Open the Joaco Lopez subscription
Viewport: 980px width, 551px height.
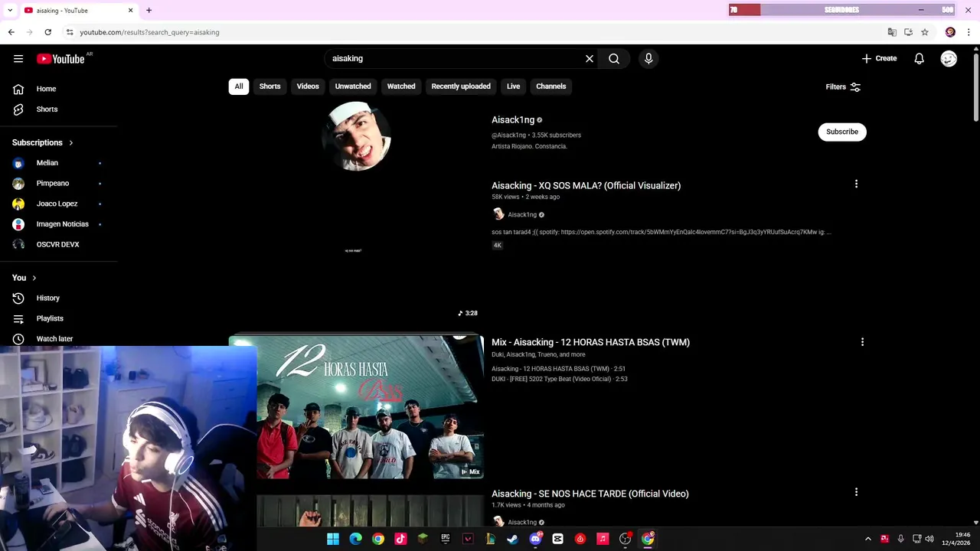pos(59,204)
